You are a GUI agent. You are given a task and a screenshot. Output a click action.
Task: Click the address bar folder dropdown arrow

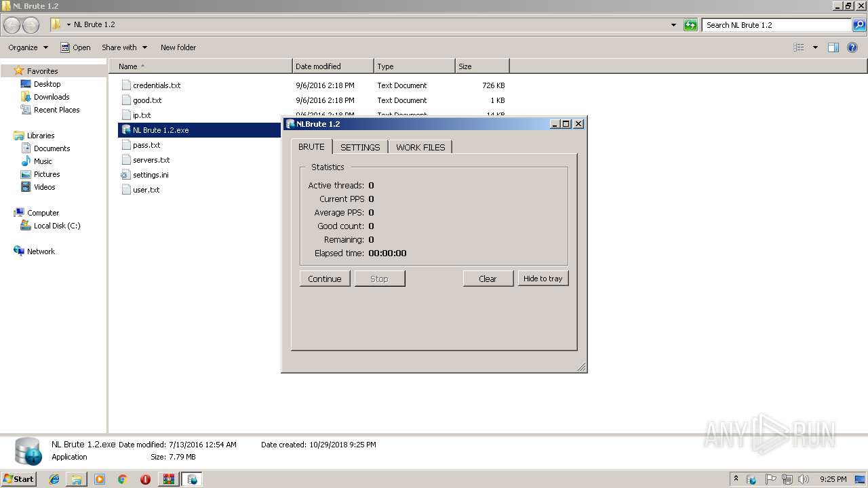68,25
